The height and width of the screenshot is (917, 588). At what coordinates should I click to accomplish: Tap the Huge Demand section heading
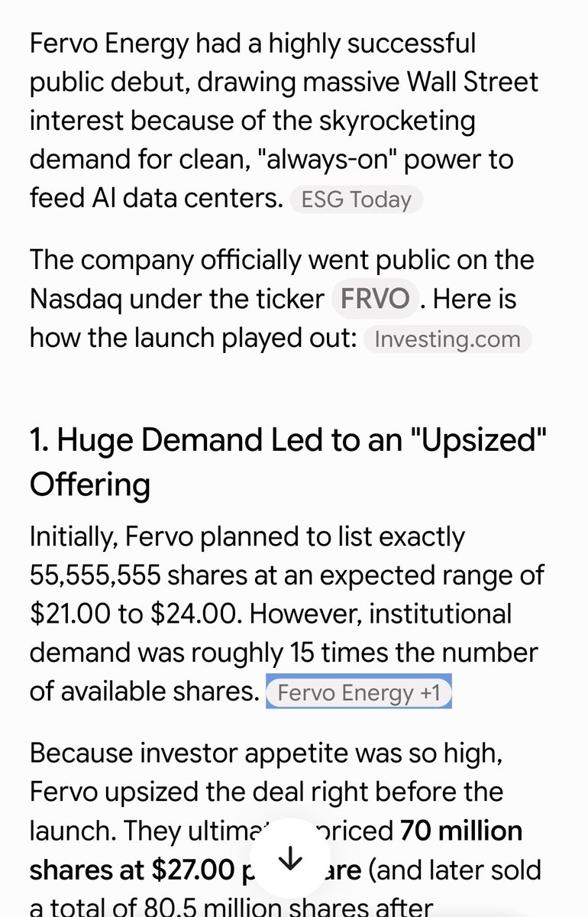[x=289, y=462]
